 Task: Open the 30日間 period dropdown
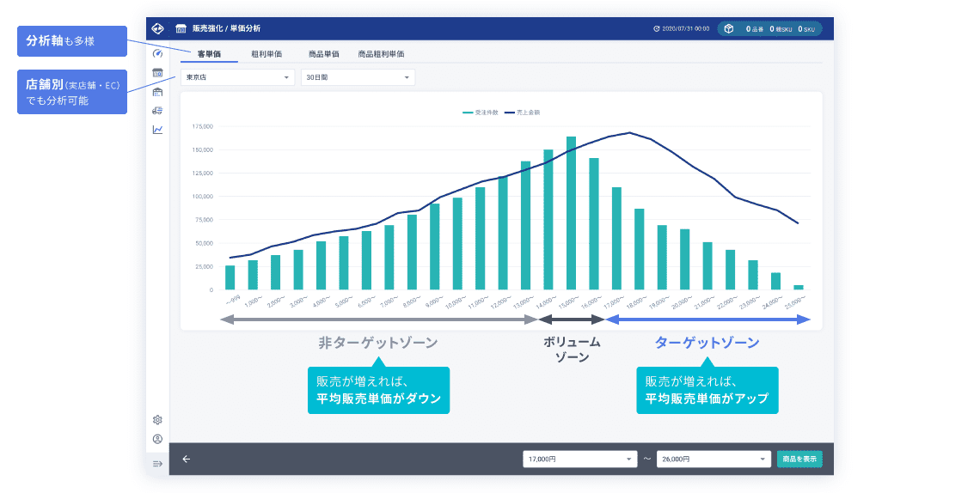[x=358, y=77]
